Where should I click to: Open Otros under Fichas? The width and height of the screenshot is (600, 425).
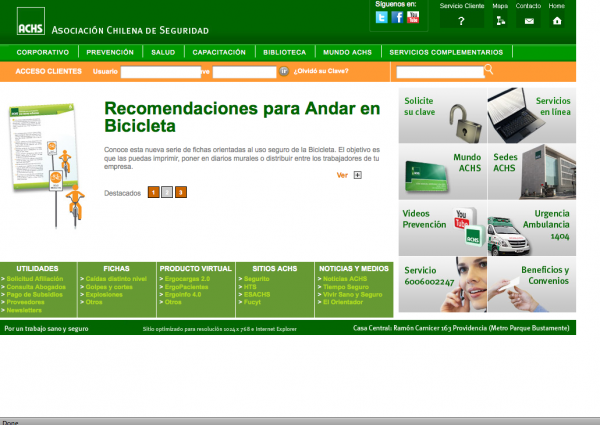[94, 302]
